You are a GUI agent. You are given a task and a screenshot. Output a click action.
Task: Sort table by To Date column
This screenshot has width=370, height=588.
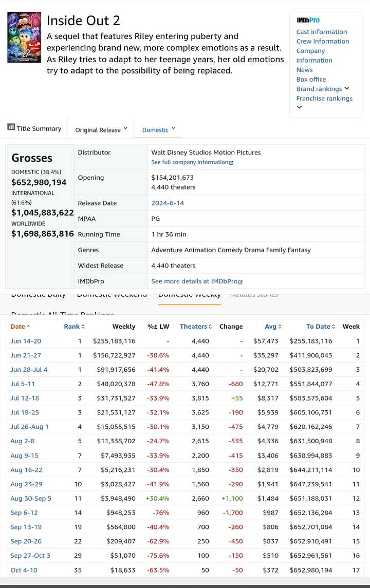(321, 327)
